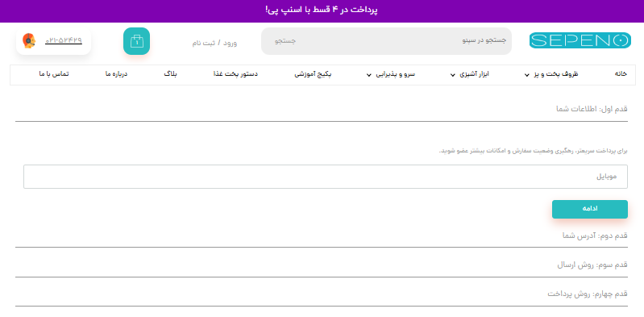Expand the ابزار آشپزی dropdown arrow
Image resolution: width=644 pixels, height=317 pixels.
(453, 75)
